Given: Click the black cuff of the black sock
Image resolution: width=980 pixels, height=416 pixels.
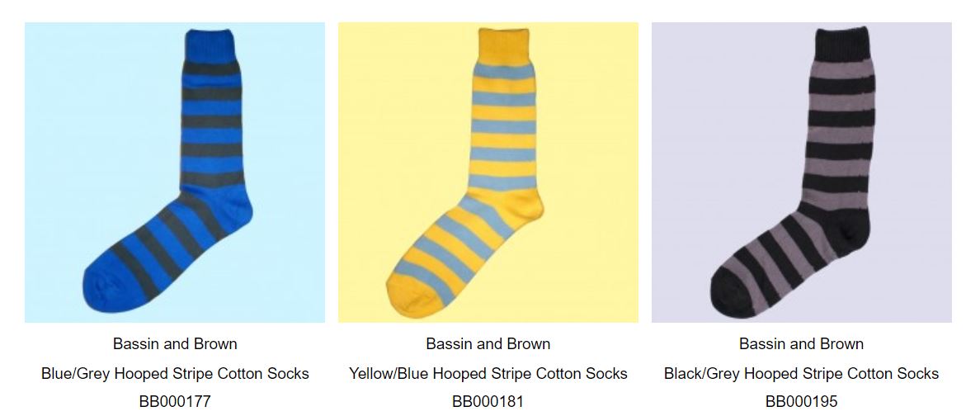Looking at the screenshot, I should [x=842, y=43].
